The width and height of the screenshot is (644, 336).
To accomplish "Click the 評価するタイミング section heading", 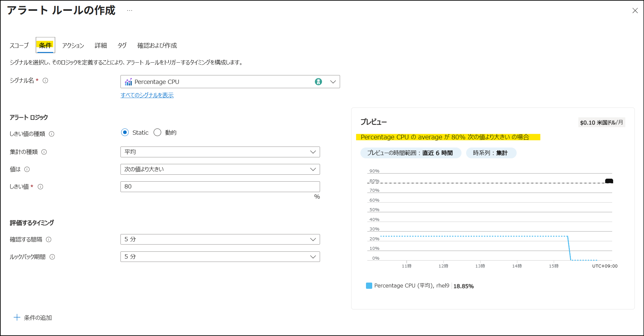I will tap(32, 223).
